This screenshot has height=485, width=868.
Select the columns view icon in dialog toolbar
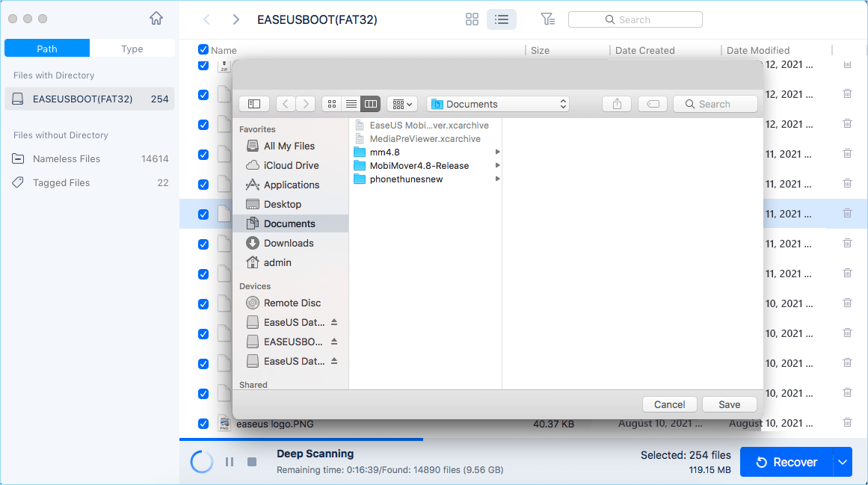[370, 104]
